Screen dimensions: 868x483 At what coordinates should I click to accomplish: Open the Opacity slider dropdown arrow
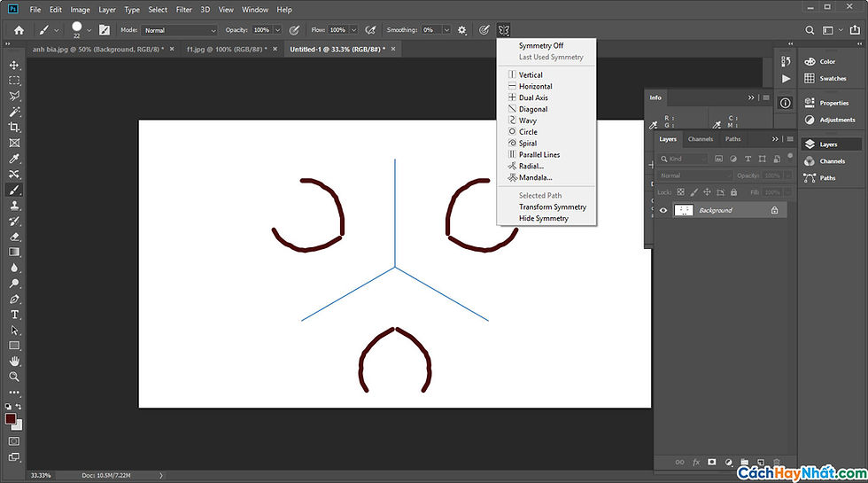tap(278, 30)
